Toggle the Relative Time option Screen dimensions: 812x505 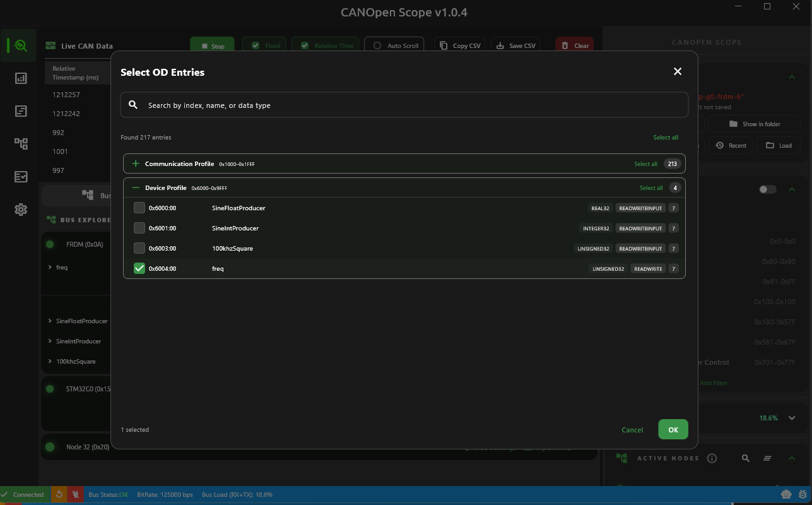point(326,45)
